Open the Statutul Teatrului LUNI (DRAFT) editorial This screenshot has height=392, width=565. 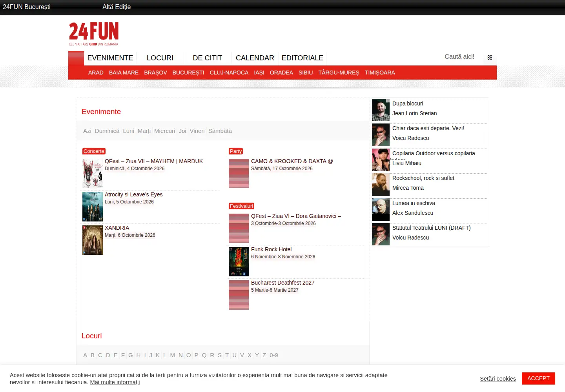click(x=432, y=228)
